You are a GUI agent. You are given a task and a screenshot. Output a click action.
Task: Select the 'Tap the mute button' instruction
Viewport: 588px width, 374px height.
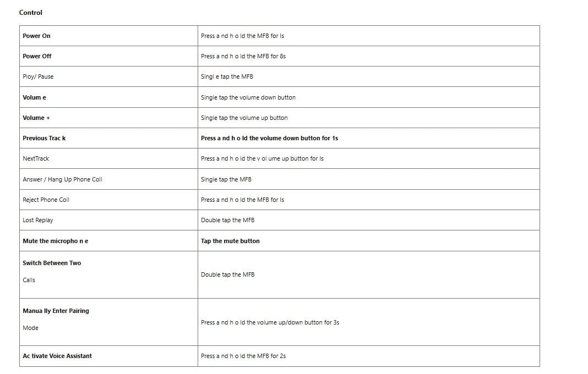point(230,241)
